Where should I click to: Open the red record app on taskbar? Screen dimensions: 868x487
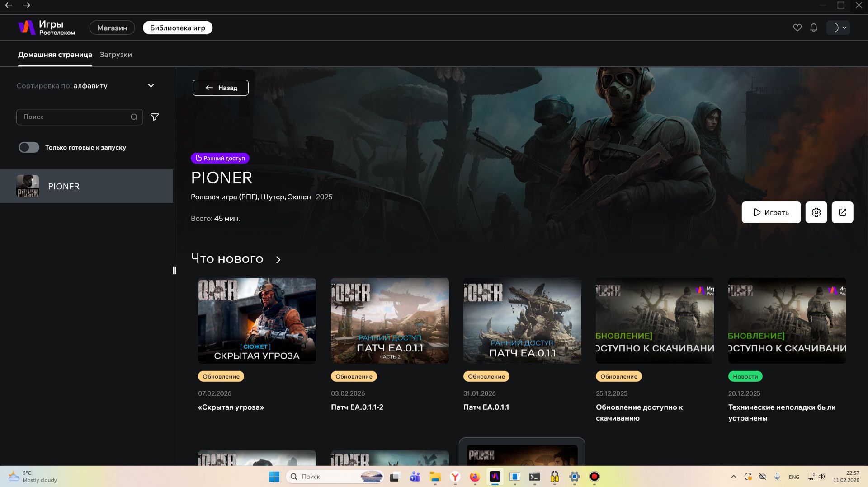click(x=594, y=477)
